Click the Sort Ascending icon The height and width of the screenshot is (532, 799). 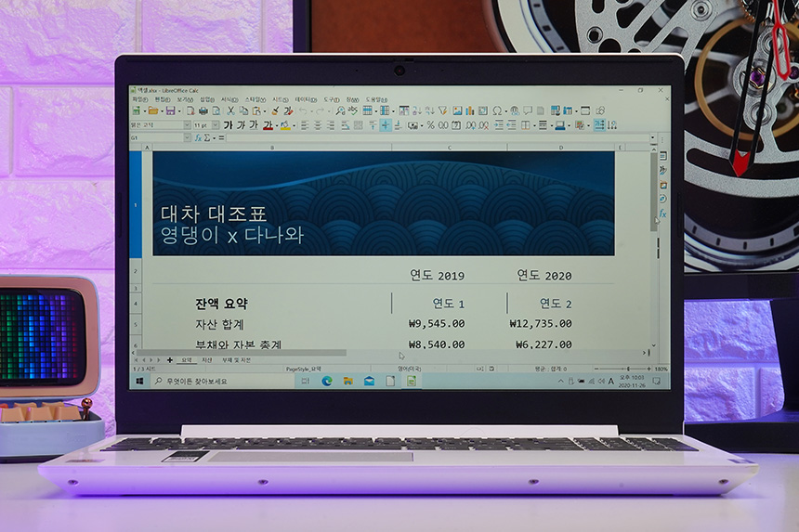point(417,110)
